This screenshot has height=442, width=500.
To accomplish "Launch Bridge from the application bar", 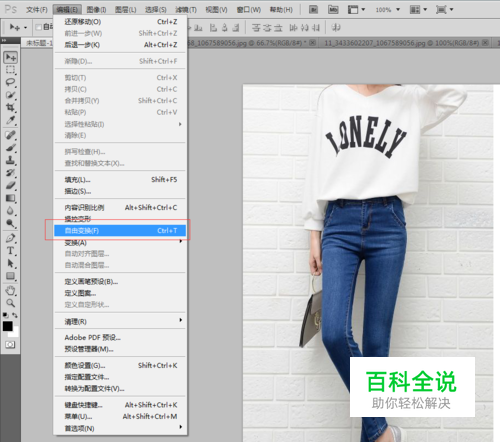I will 313,10.
